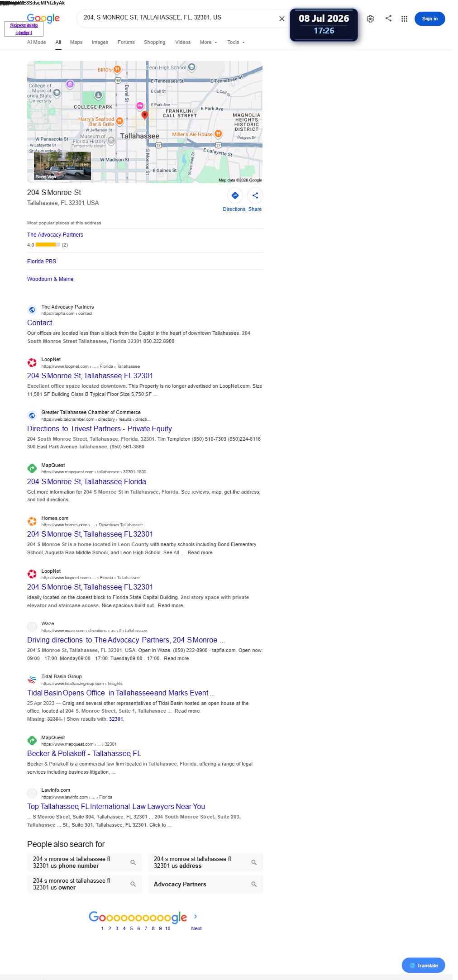Open the Tools dropdown
The height and width of the screenshot is (980, 458).
point(236,42)
